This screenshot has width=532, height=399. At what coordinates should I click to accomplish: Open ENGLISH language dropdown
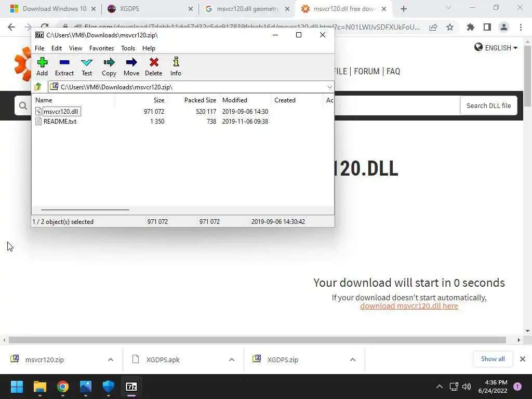(496, 48)
